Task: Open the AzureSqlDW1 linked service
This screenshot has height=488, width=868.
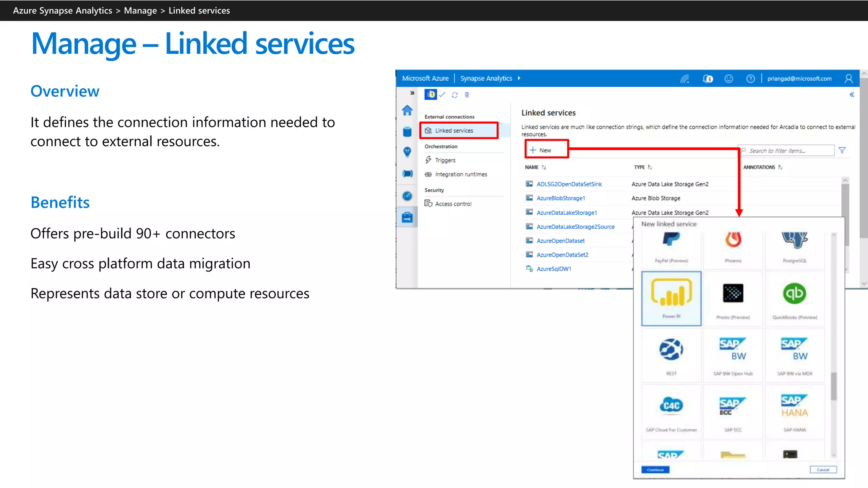Action: pyautogui.click(x=554, y=269)
